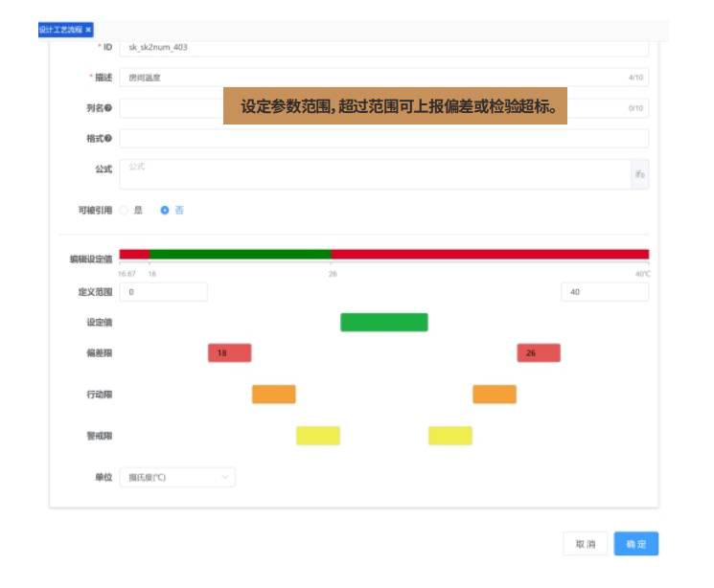Select the 是 radio for 可被引用
The width and height of the screenshot is (714, 588).
124,210
